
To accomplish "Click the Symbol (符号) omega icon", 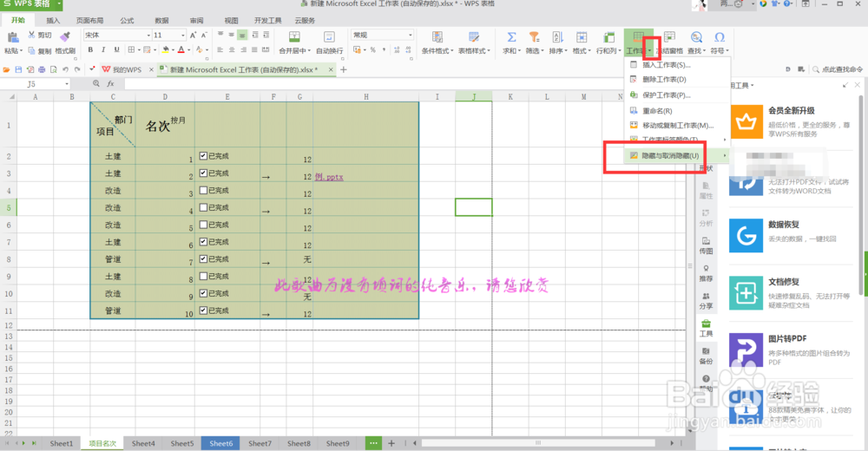I will click(720, 37).
